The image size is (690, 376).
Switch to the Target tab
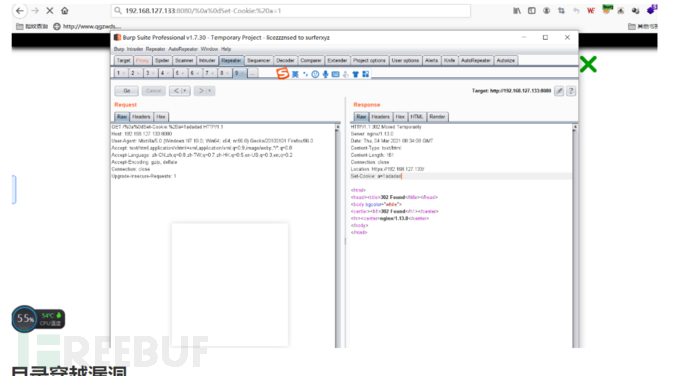(x=123, y=60)
